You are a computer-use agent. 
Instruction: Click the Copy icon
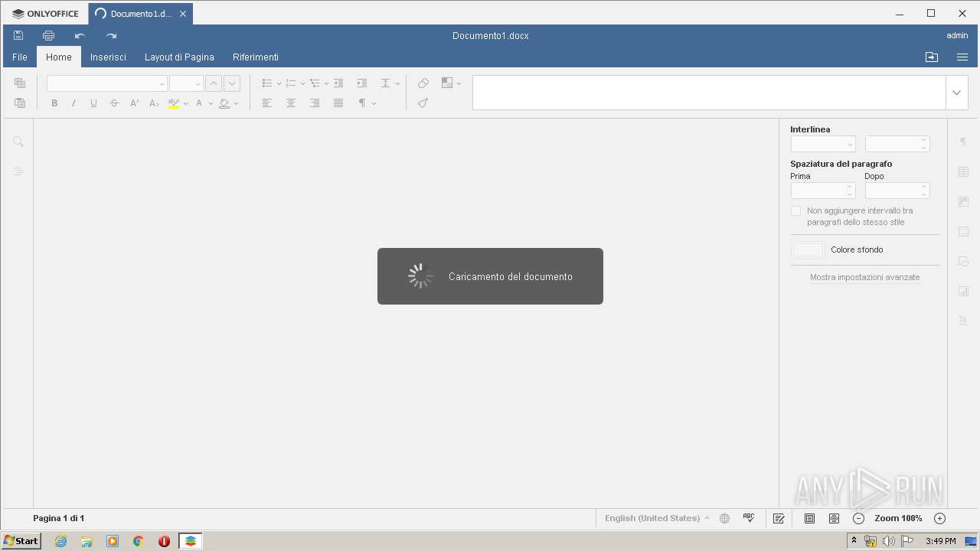pos(20,83)
